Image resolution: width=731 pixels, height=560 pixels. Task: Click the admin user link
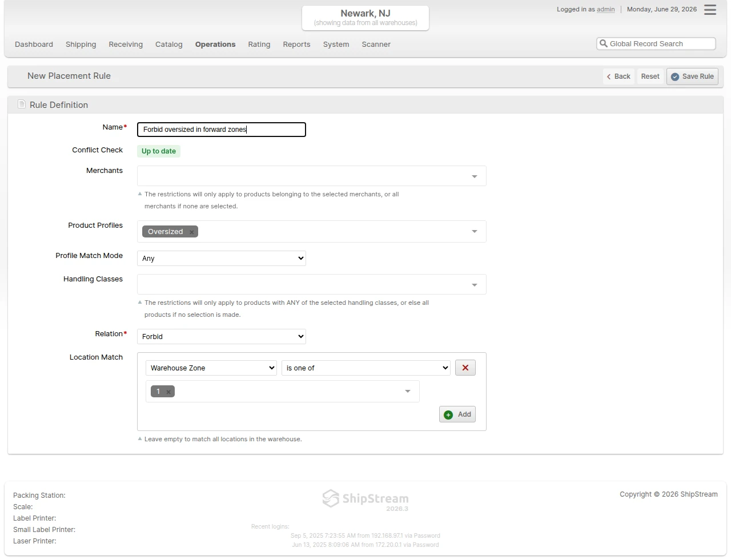606,9
